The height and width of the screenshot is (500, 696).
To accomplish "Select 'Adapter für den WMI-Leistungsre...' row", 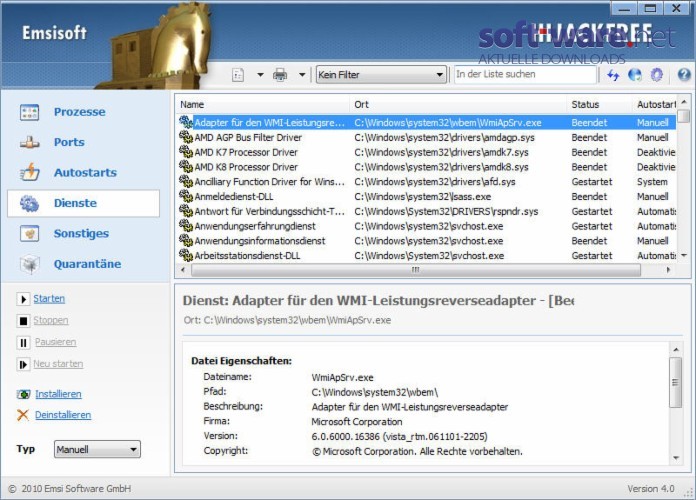I will [427, 123].
